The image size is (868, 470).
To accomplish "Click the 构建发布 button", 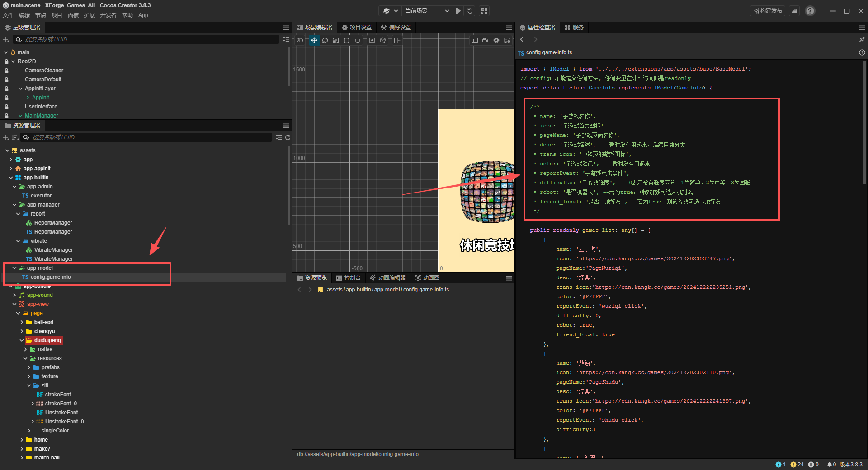I will coord(768,11).
